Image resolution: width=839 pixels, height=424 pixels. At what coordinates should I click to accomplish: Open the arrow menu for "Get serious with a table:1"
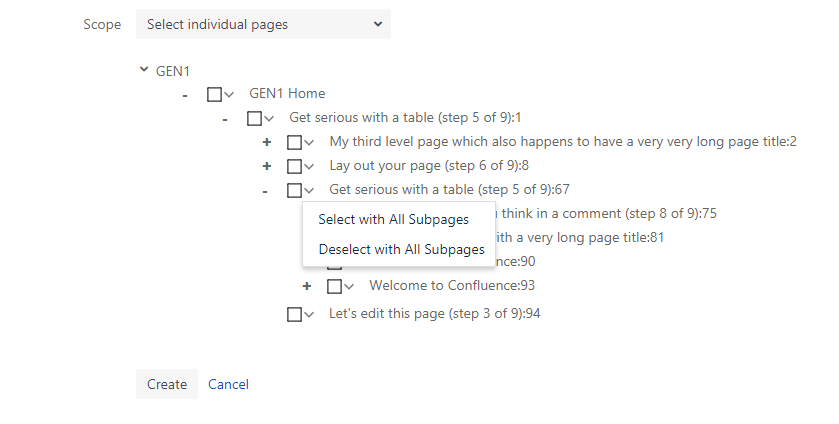point(270,118)
